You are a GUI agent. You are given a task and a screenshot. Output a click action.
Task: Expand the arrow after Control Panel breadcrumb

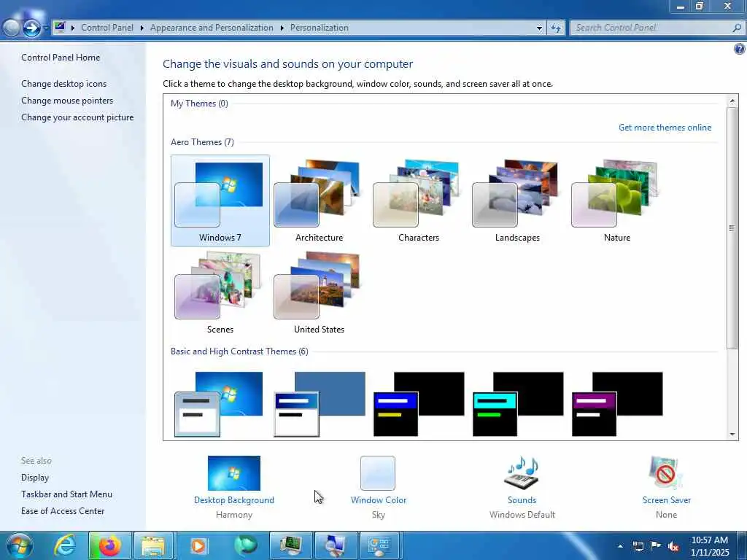[142, 28]
